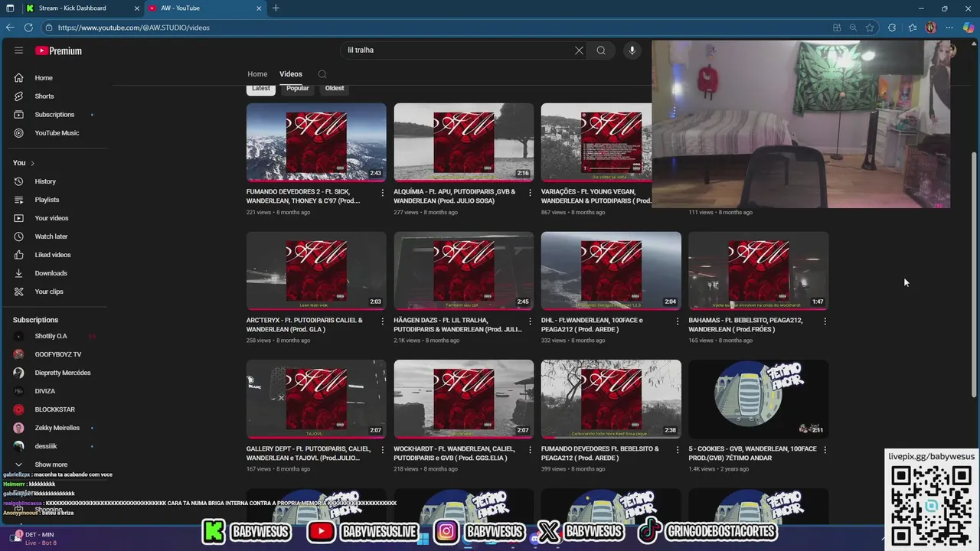Expand the You section chevron
The image size is (980, 551).
[32, 163]
